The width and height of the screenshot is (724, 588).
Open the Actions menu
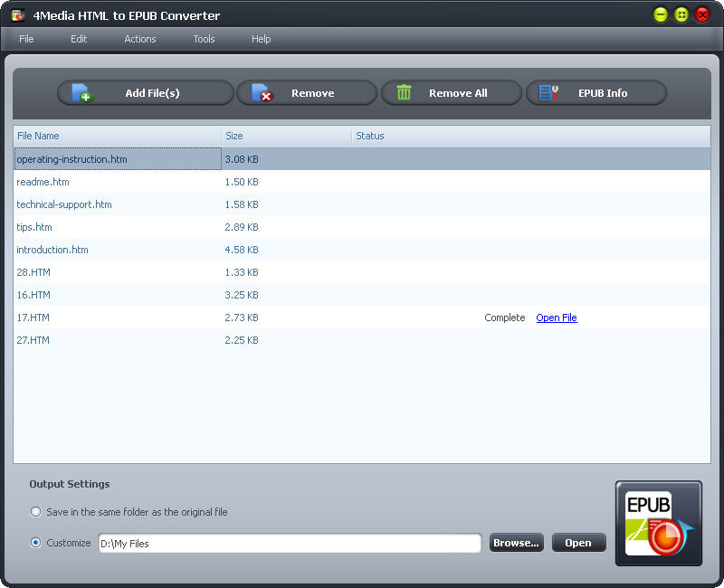[x=140, y=39]
